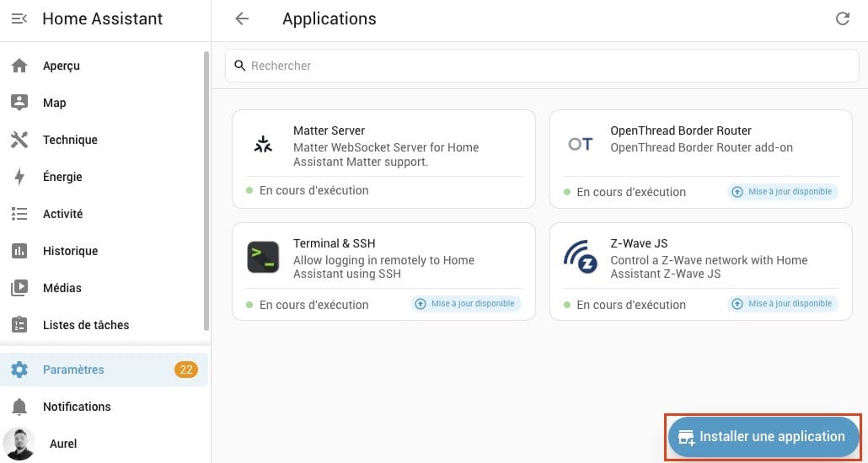Click update badge on Terminal & SSH
The width and height of the screenshot is (868, 463).
465,304
